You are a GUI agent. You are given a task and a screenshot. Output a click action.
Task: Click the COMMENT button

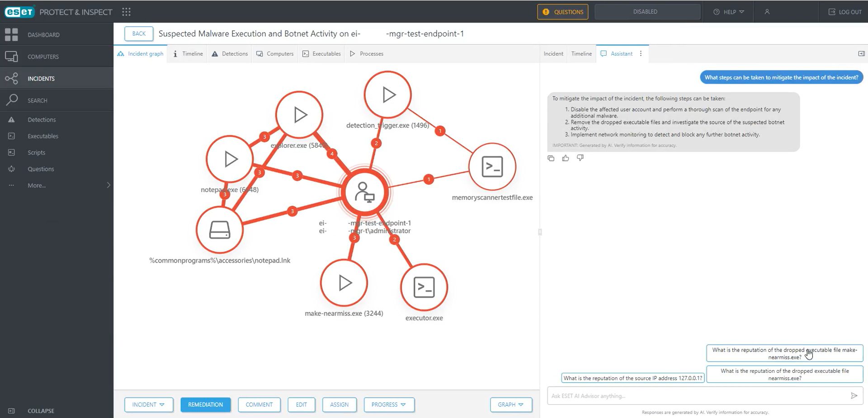259,404
